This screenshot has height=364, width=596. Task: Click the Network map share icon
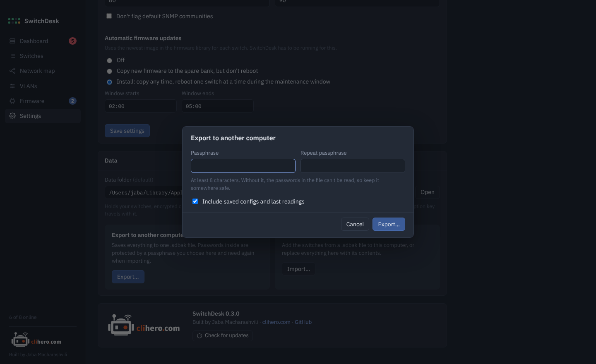tap(12, 71)
